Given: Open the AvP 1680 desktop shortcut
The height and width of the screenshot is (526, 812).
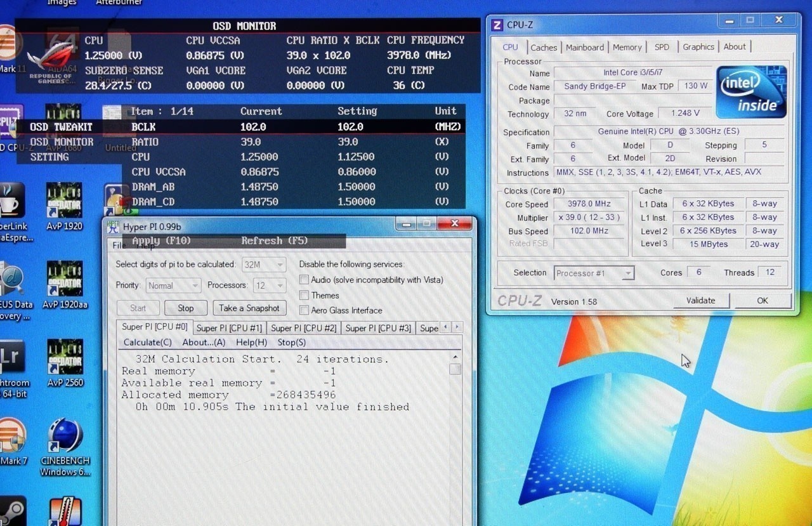Looking at the screenshot, I should click(x=64, y=129).
